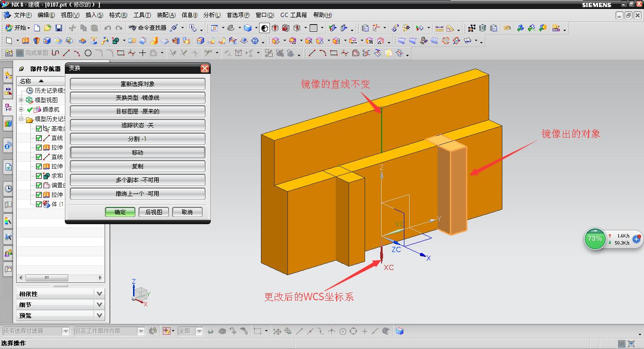Click the 73% green circle widget
644x349 pixels.
pyautogui.click(x=595, y=239)
